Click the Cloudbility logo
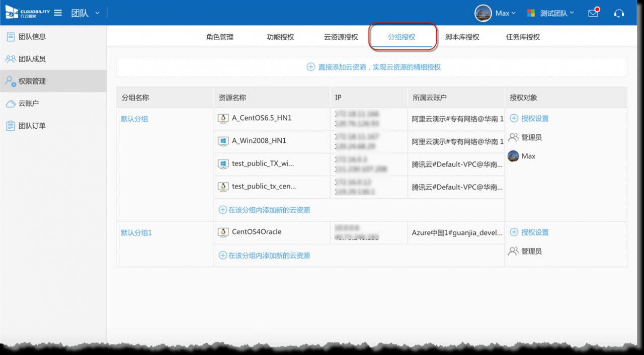 pyautogui.click(x=28, y=13)
